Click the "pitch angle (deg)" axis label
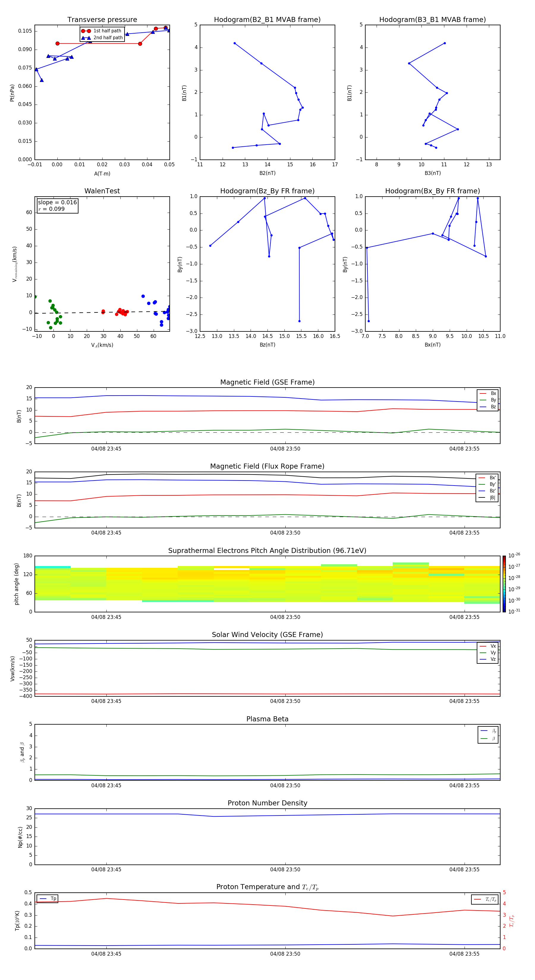This screenshot has height=980, width=535. pos(17,584)
